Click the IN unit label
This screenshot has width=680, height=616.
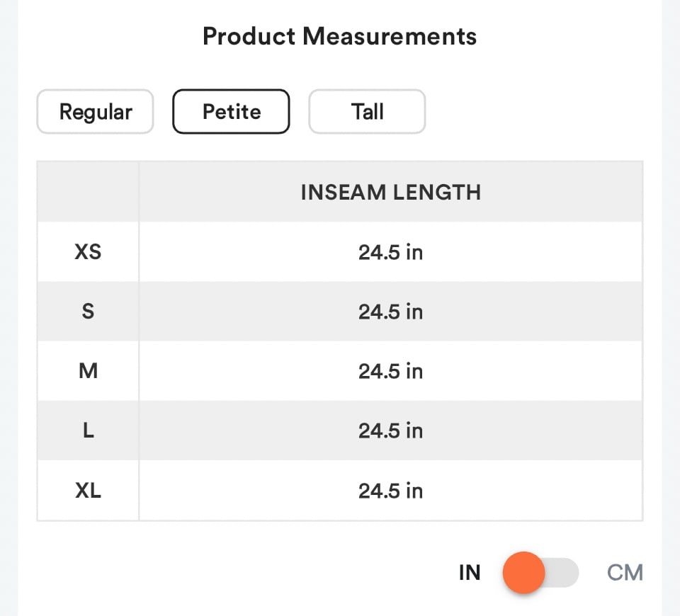tap(470, 572)
